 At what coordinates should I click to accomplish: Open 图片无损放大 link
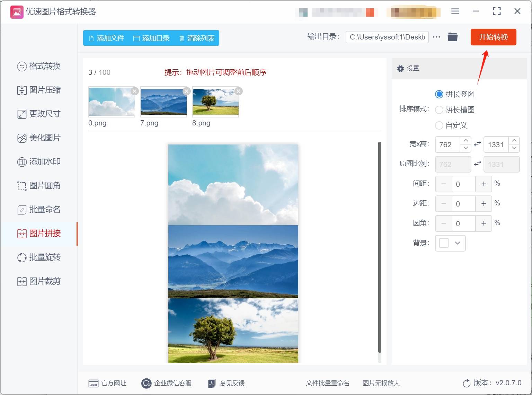point(381,383)
